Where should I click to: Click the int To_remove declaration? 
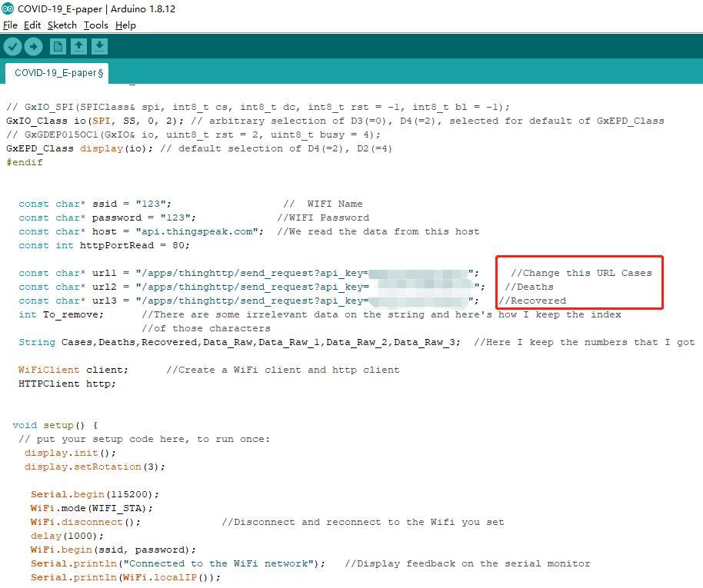point(61,315)
